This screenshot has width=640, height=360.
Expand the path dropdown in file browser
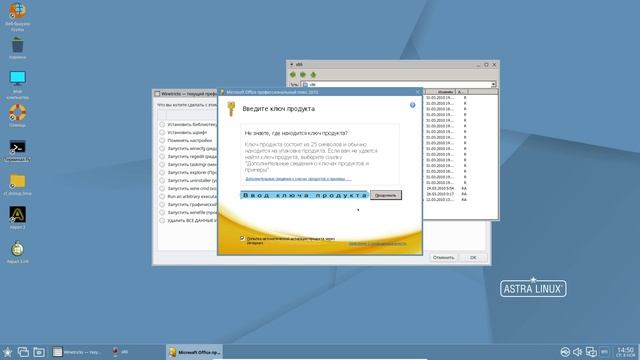(493, 84)
